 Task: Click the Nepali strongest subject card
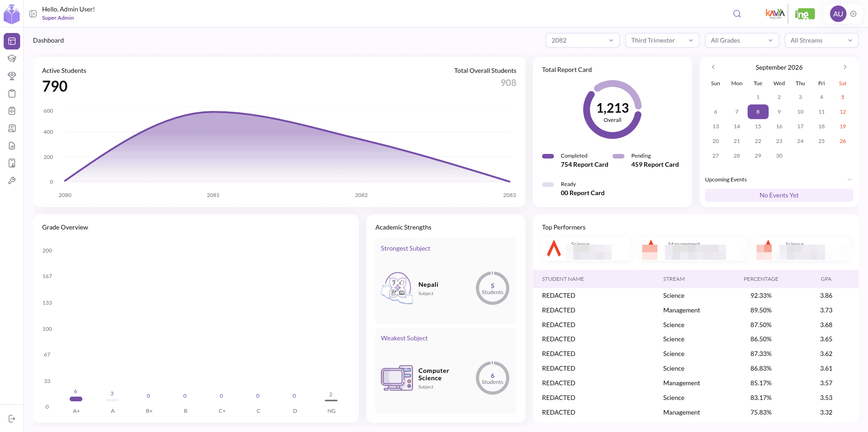pyautogui.click(x=446, y=281)
